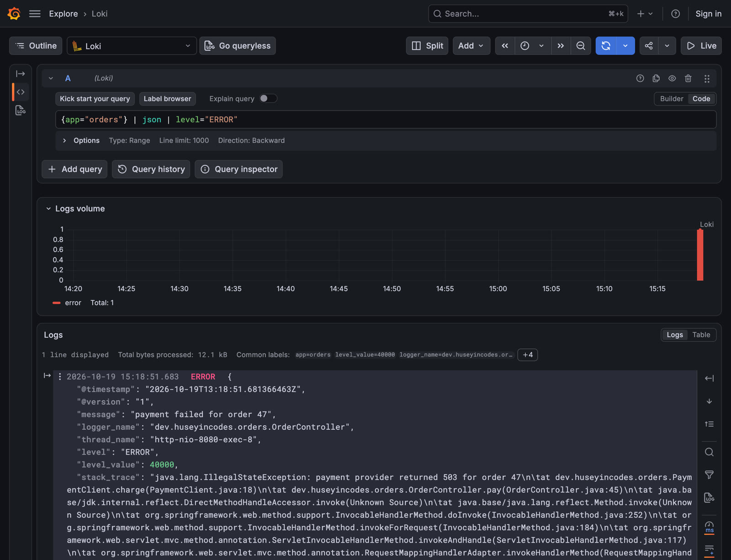Switch logs view to Table

(x=701, y=335)
